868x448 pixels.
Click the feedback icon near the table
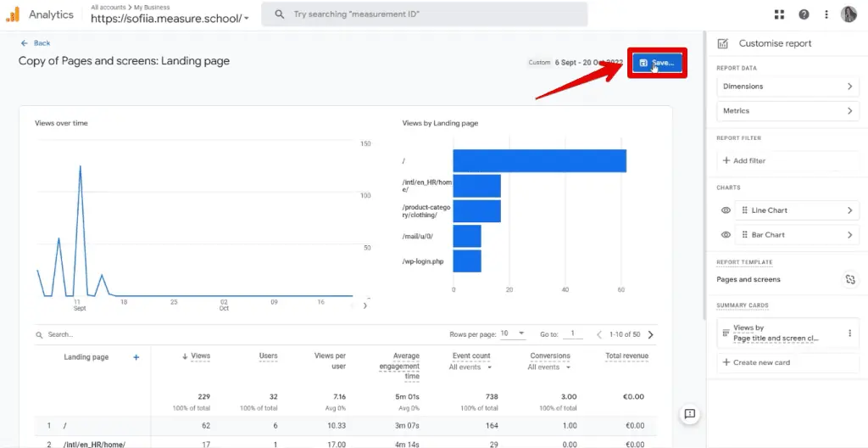(x=689, y=413)
